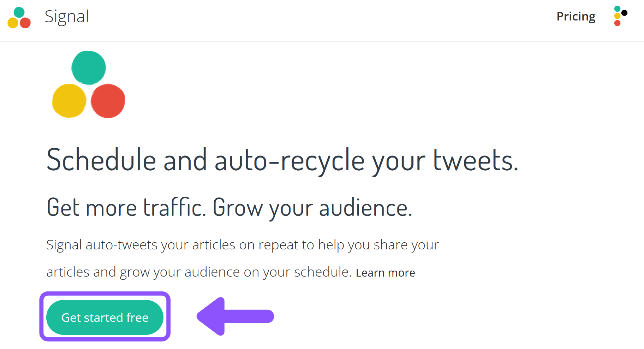Click the yellow circle of header Signal logo
Image resolution: width=644 pixels, height=349 pixels.
click(13, 23)
